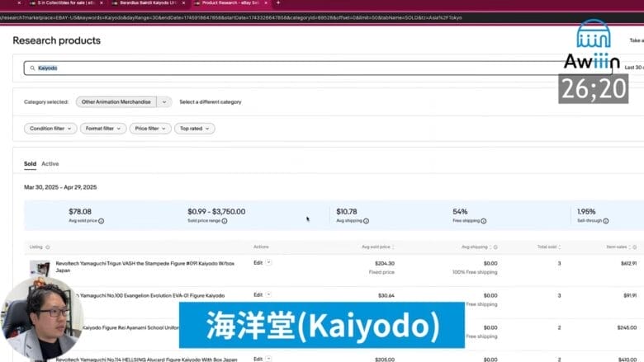Switch to the Active tab
644x362 pixels.
(50, 164)
